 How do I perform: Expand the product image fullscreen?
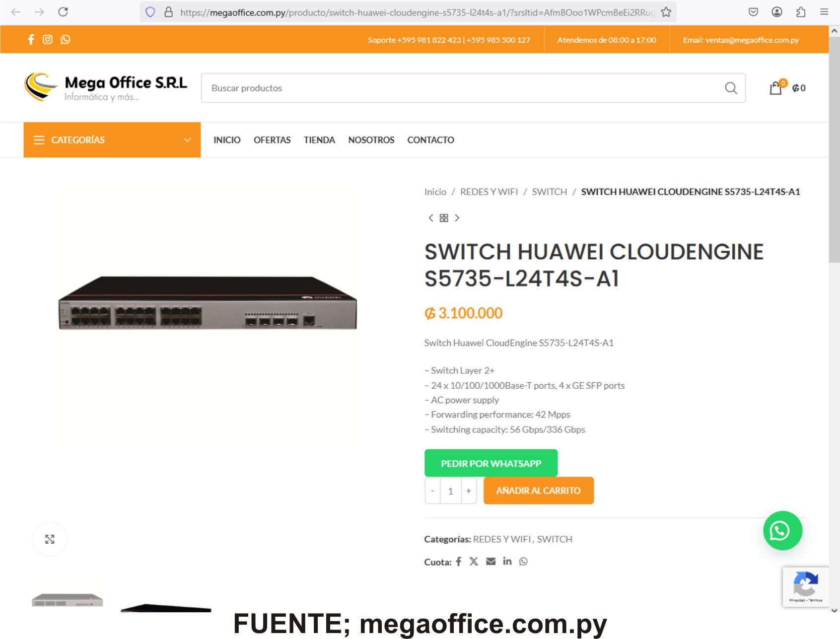pos(50,539)
